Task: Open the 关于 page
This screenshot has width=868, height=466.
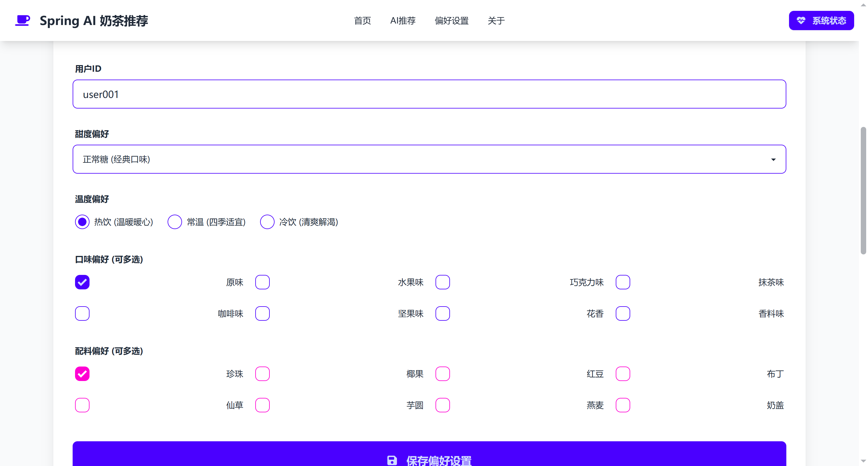Action: click(496, 20)
